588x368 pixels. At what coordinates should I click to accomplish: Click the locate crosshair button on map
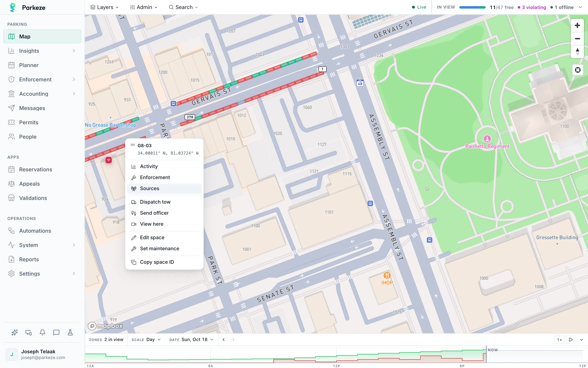click(x=578, y=70)
